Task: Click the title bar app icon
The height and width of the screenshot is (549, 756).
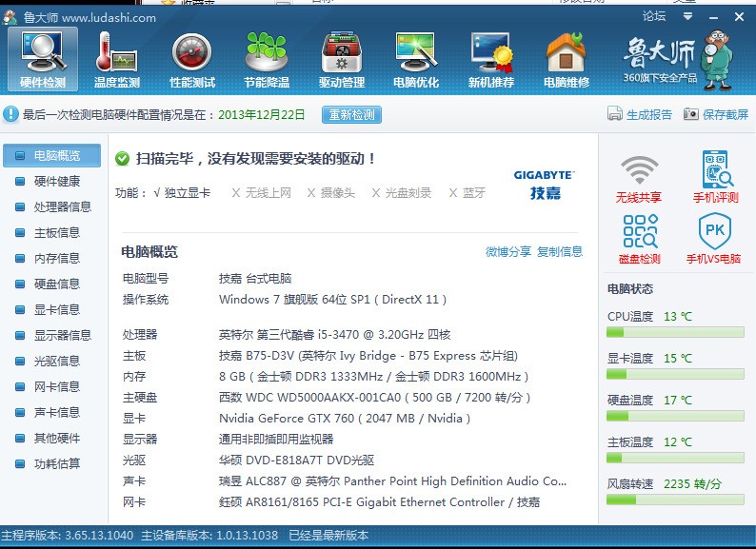Action: click(x=10, y=18)
